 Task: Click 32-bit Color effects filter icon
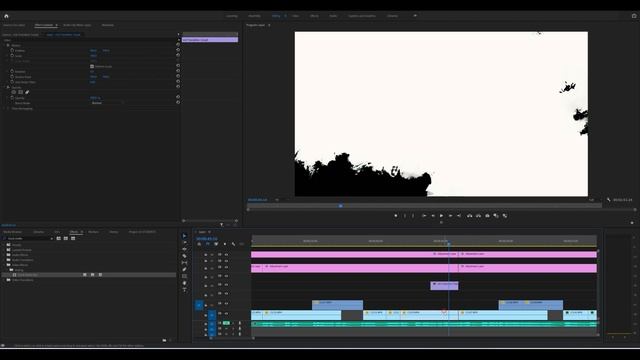point(66,238)
